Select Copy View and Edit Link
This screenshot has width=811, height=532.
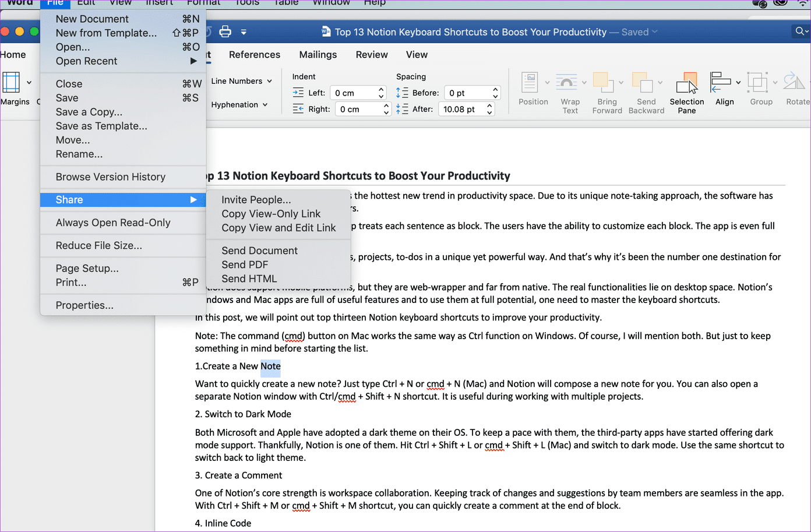click(x=278, y=228)
